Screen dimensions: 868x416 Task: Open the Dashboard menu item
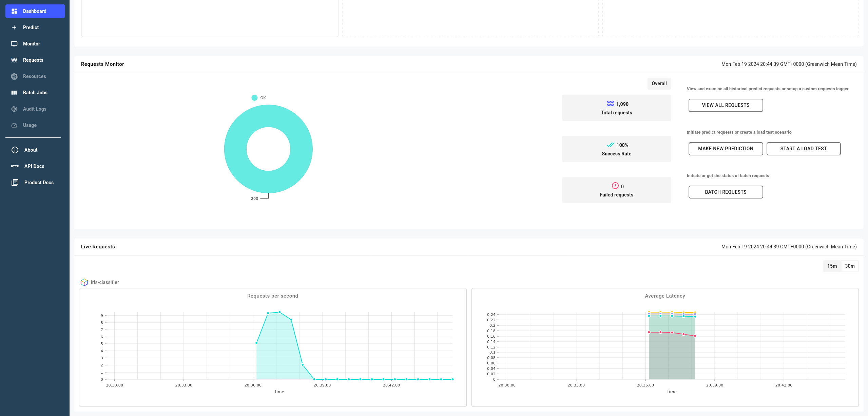click(35, 11)
